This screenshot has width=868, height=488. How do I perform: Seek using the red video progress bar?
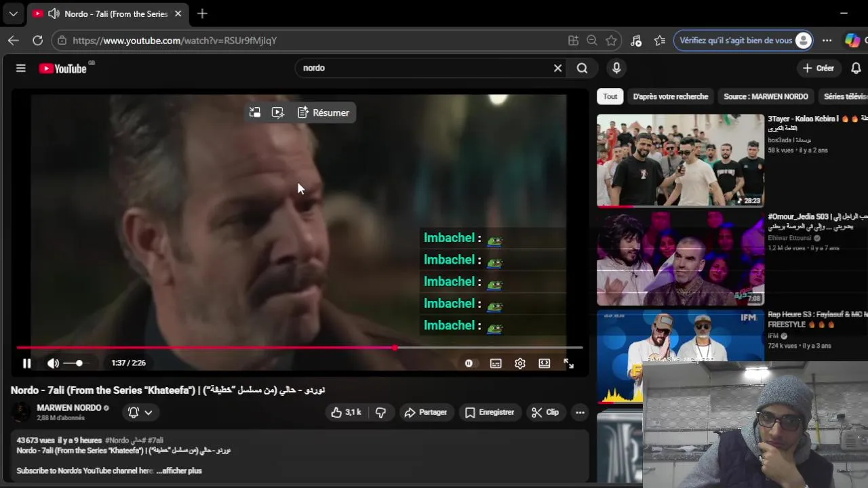pos(299,348)
